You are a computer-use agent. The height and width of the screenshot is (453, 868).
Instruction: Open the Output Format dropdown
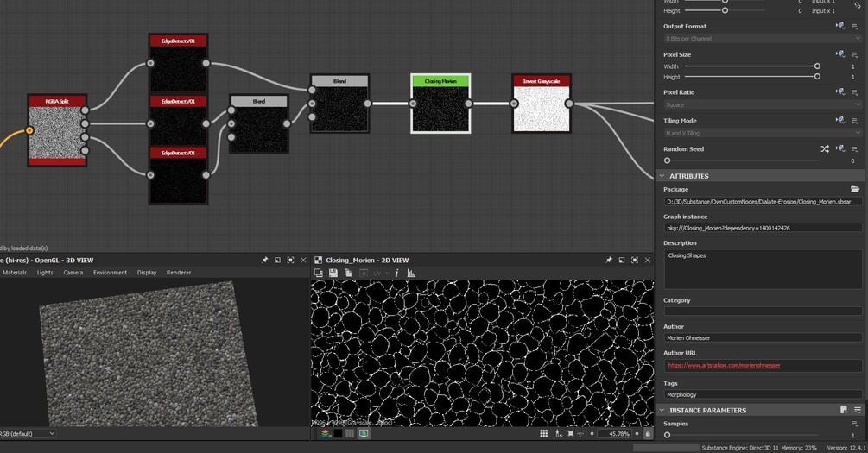tap(763, 39)
